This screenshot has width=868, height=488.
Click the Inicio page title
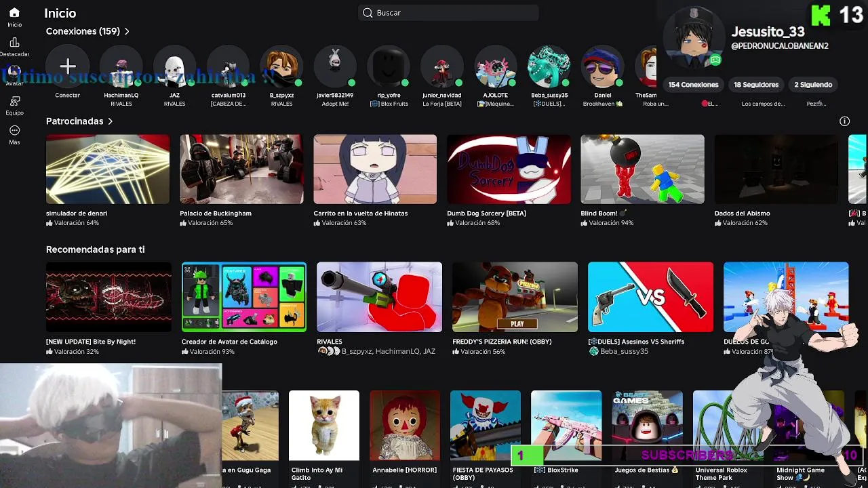[60, 13]
